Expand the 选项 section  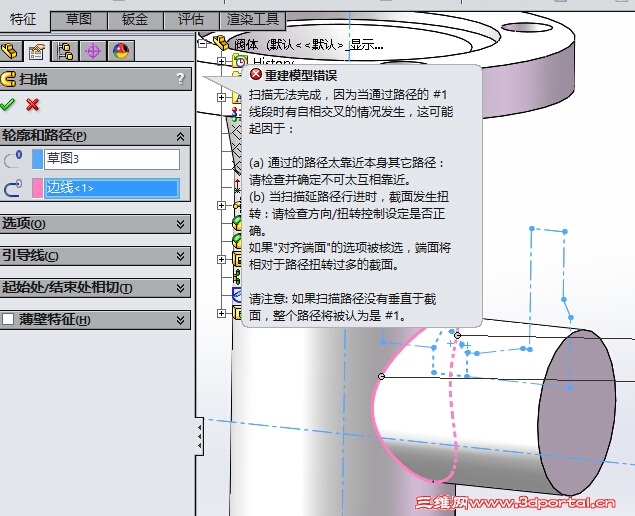181,224
